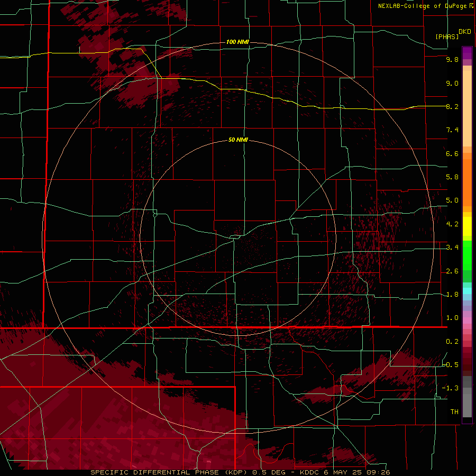Click the orange segment of the color bar

point(467,182)
